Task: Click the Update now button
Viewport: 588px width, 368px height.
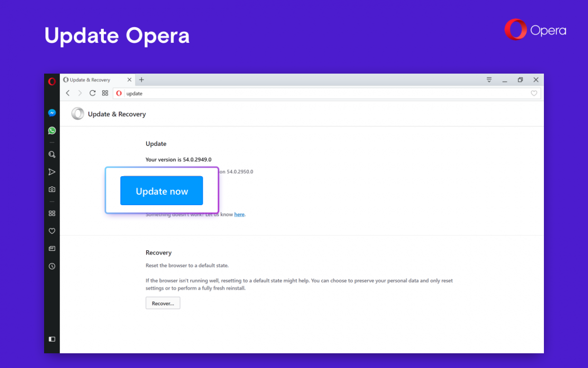Action: pyautogui.click(x=162, y=190)
